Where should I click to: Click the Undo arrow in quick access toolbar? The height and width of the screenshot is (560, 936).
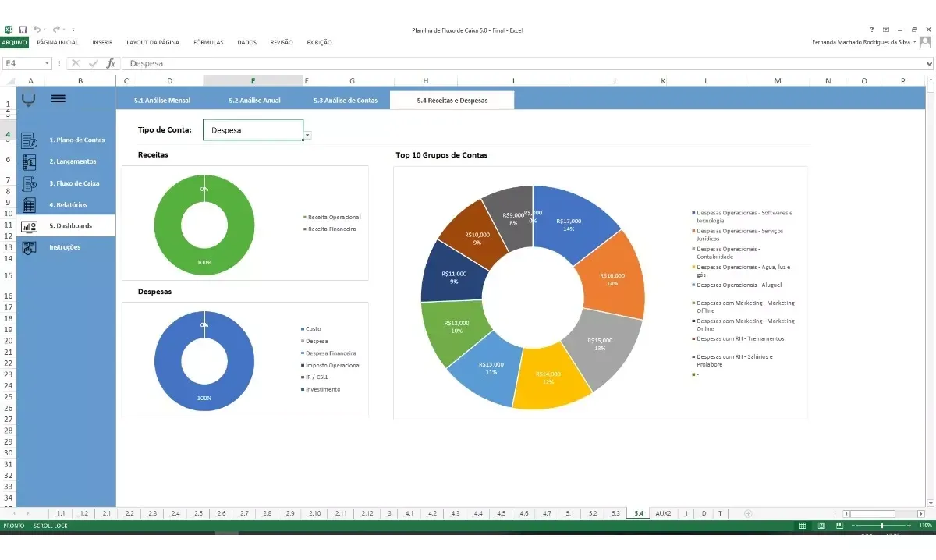tap(37, 30)
